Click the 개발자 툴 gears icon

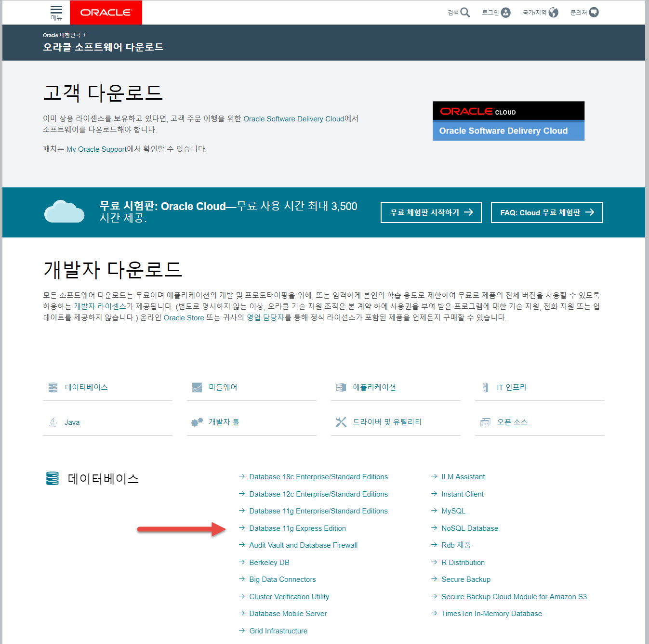[197, 422]
